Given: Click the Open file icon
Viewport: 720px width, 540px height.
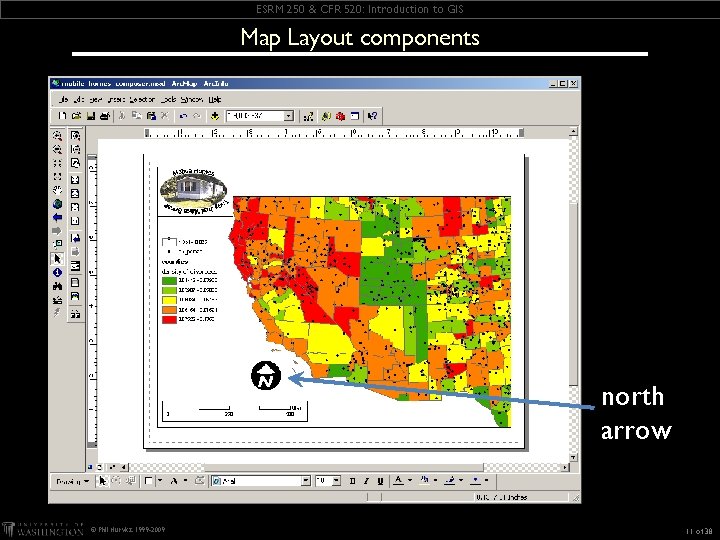Looking at the screenshot, I should pyautogui.click(x=77, y=116).
